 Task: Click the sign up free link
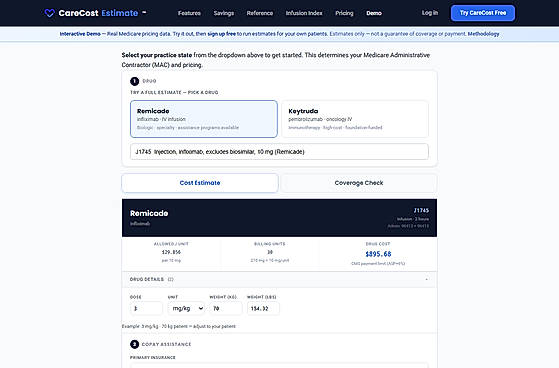click(221, 34)
